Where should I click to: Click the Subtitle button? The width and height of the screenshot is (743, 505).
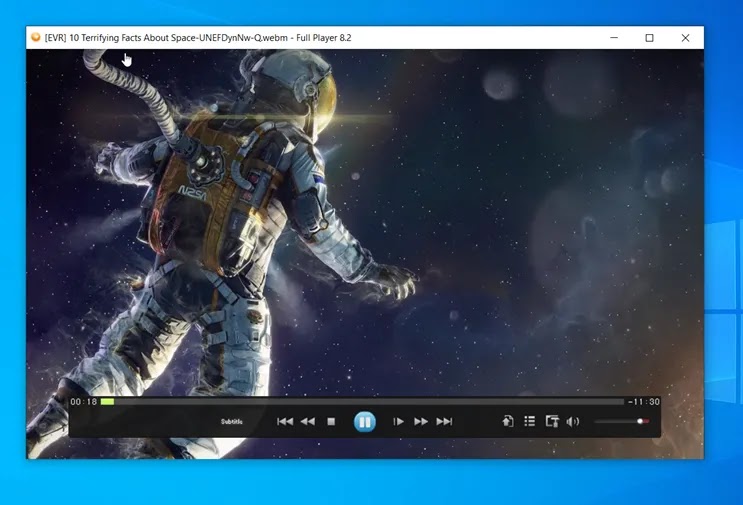point(232,422)
